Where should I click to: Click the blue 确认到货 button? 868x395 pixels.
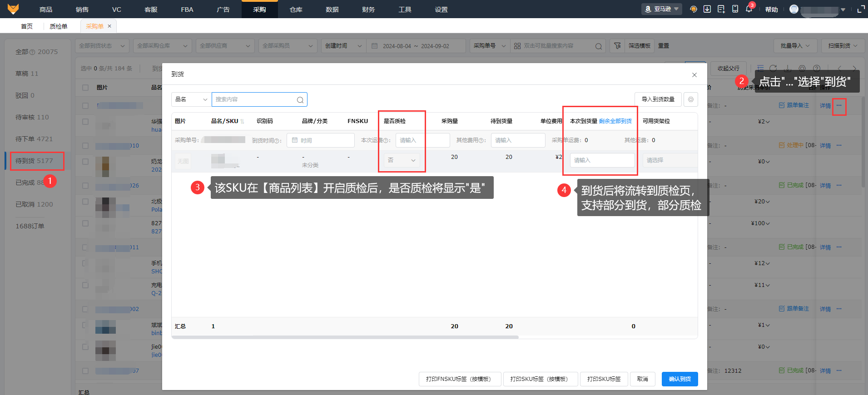(680, 379)
